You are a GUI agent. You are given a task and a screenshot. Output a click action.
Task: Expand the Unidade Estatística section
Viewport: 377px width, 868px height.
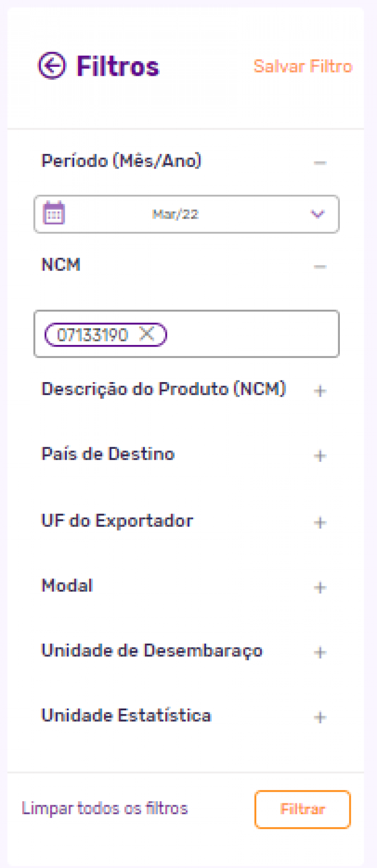[x=319, y=717]
